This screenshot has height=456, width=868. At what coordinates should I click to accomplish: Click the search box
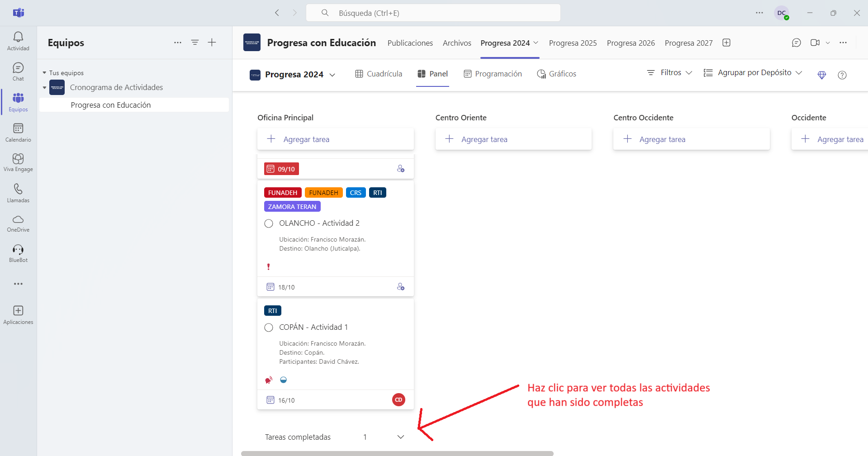(433, 13)
